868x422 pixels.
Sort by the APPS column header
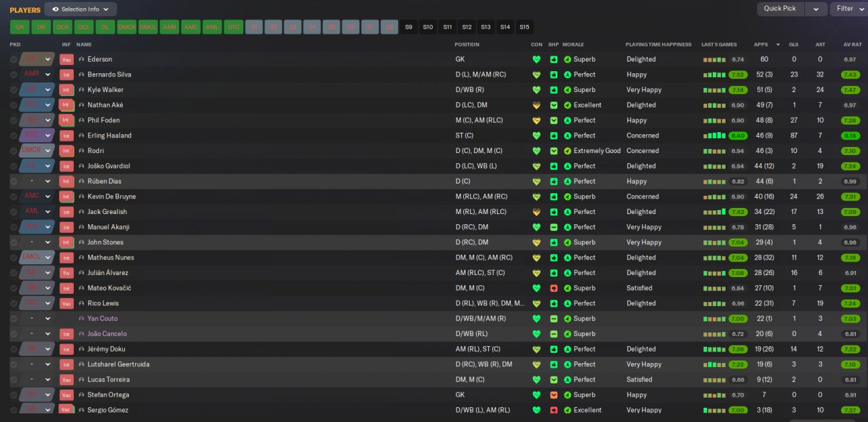pos(760,45)
